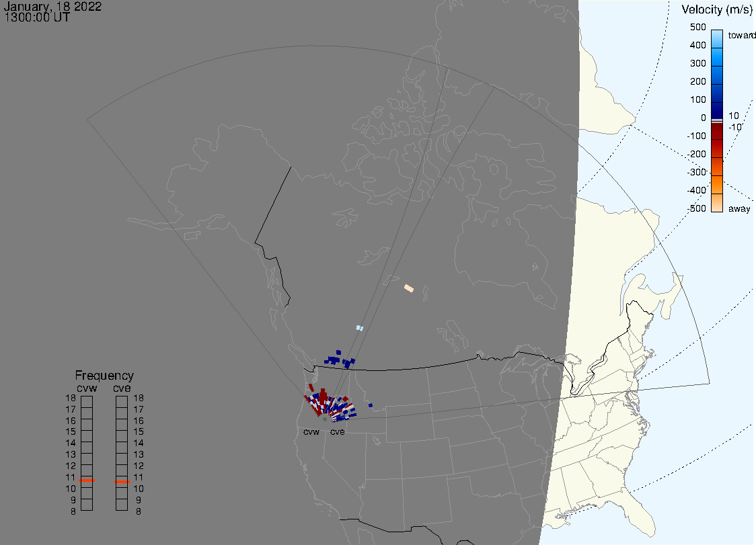The width and height of the screenshot is (756, 545).
Task: Click the 'away' legend label
Action: tap(739, 208)
